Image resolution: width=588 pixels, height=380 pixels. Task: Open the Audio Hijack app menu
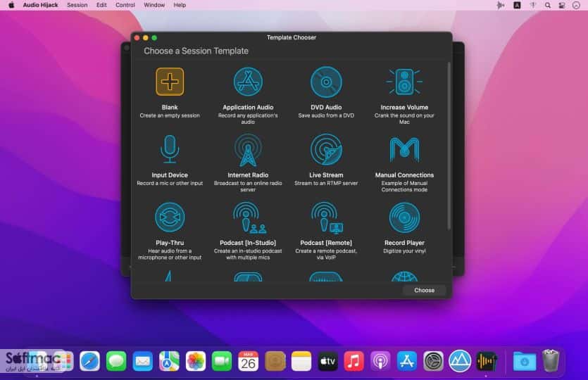pyautogui.click(x=41, y=5)
